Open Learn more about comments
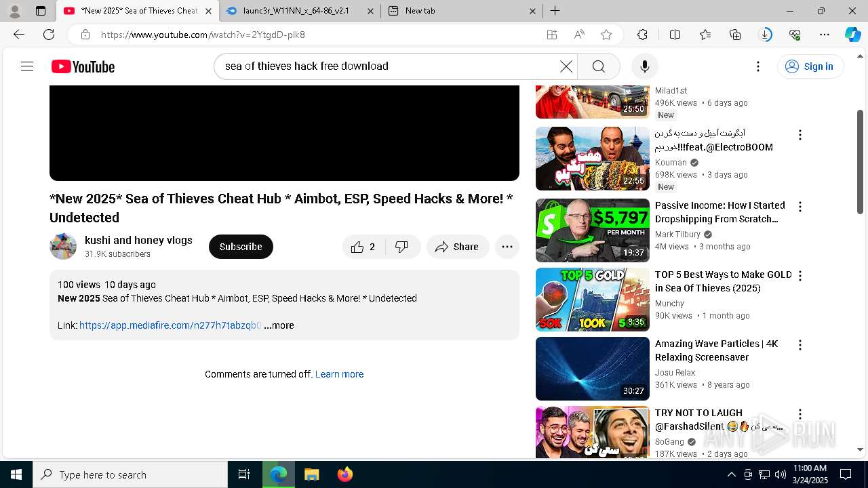868x488 pixels. (339, 374)
